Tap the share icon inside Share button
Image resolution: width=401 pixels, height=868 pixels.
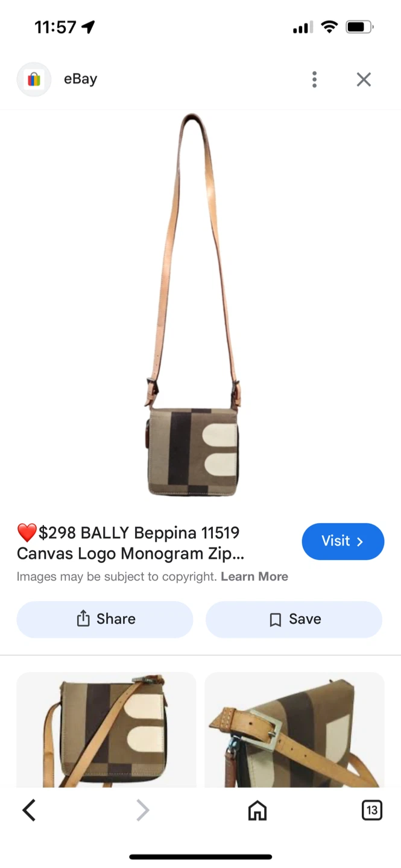[83, 618]
